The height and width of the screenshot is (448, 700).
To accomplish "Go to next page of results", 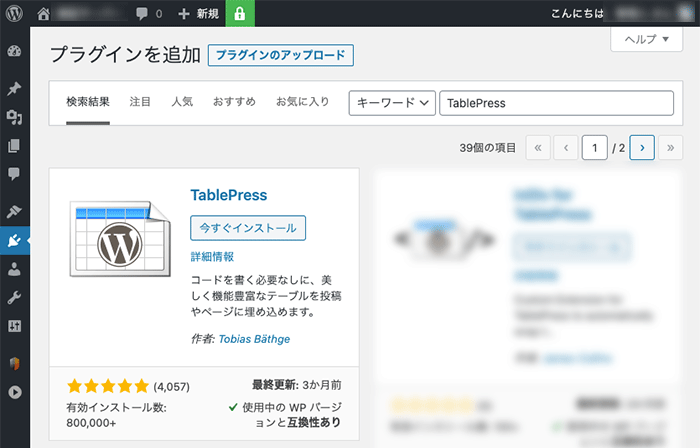I will (x=642, y=148).
